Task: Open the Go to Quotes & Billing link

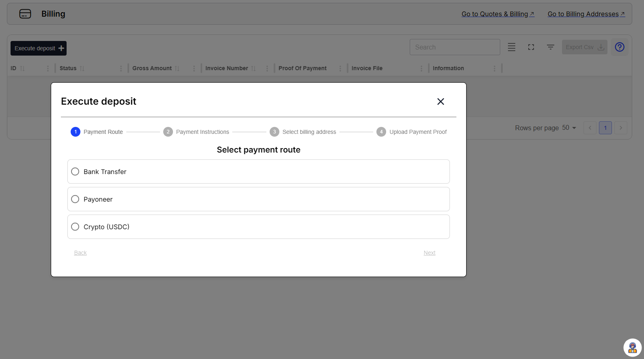Action: (498, 14)
